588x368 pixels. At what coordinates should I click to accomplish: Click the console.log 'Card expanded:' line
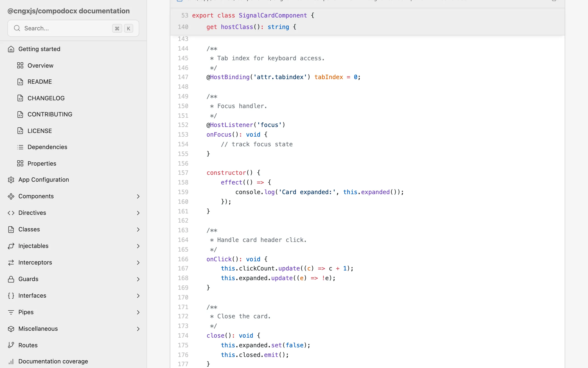(319, 192)
